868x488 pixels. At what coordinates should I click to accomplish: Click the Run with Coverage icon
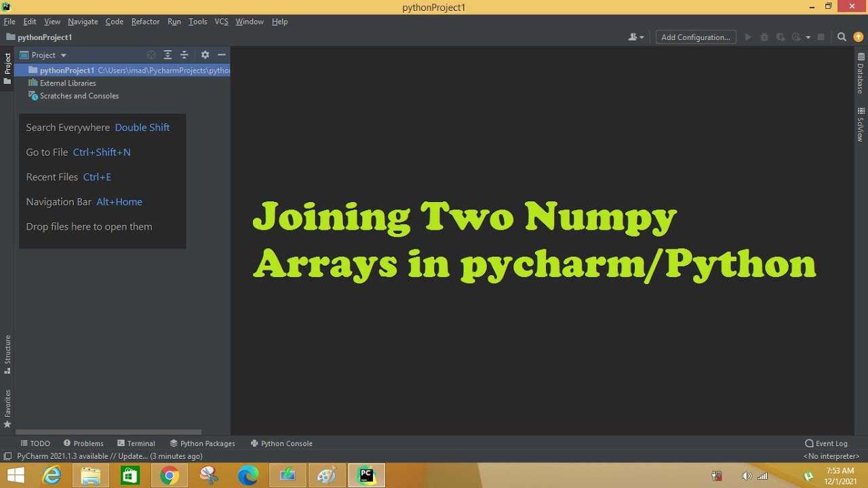click(781, 37)
